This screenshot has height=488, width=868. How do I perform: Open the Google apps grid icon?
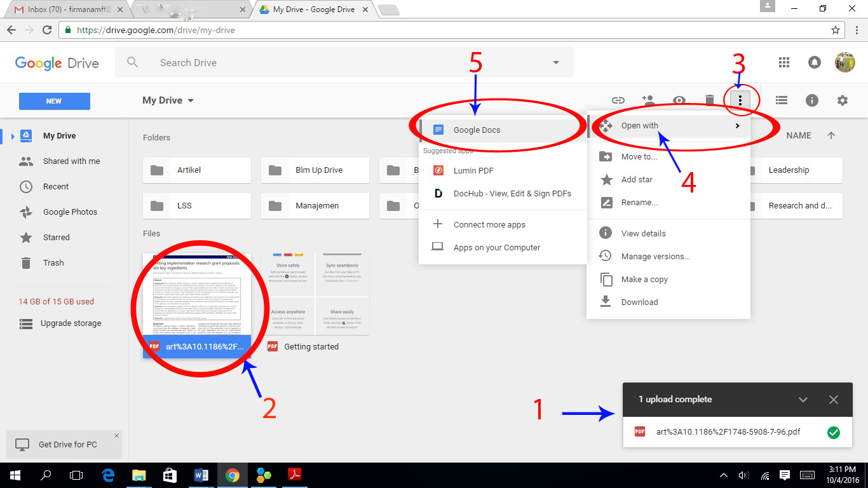pos(784,62)
